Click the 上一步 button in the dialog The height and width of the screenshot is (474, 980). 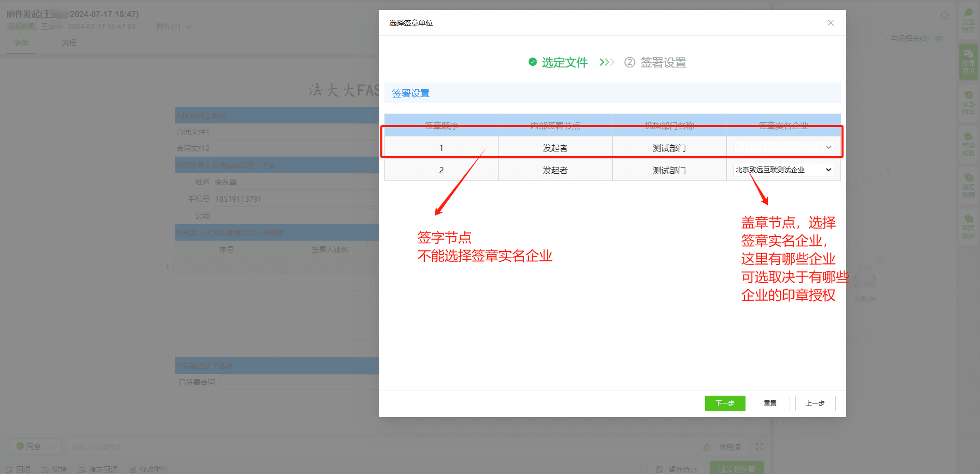815,403
